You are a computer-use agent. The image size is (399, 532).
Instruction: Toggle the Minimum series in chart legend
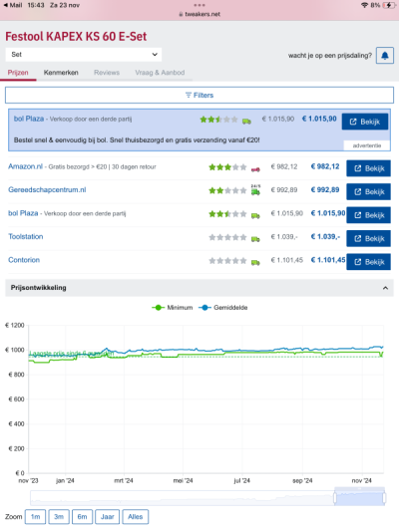pyautogui.click(x=173, y=308)
